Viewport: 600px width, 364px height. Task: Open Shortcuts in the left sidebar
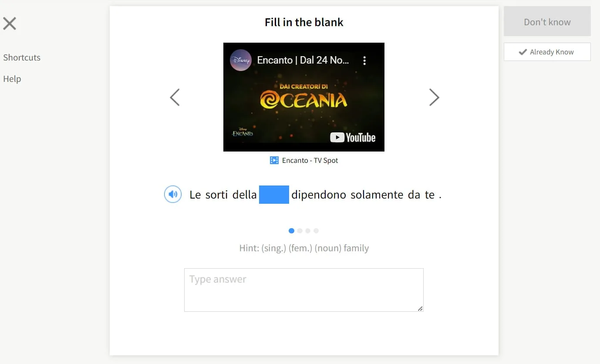point(22,57)
